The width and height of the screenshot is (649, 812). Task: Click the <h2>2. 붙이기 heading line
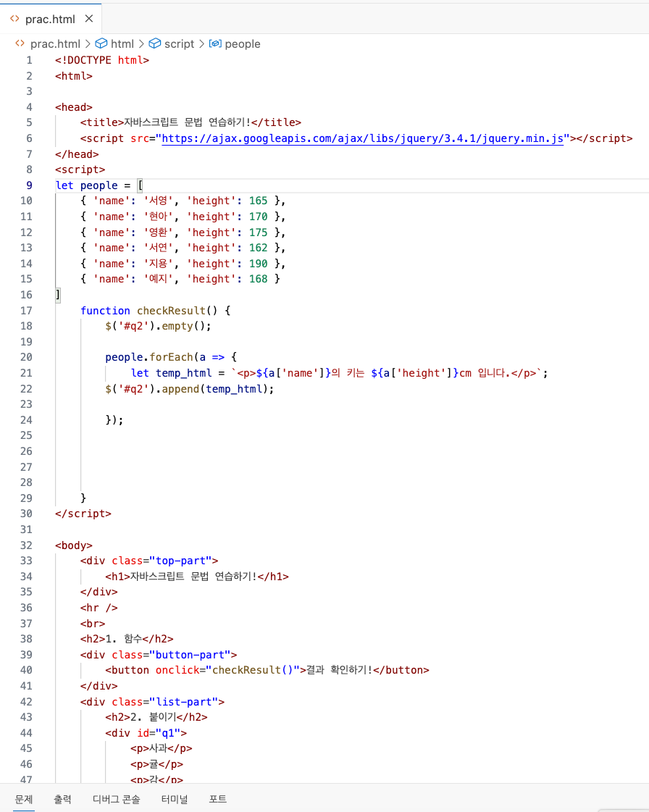(x=156, y=717)
